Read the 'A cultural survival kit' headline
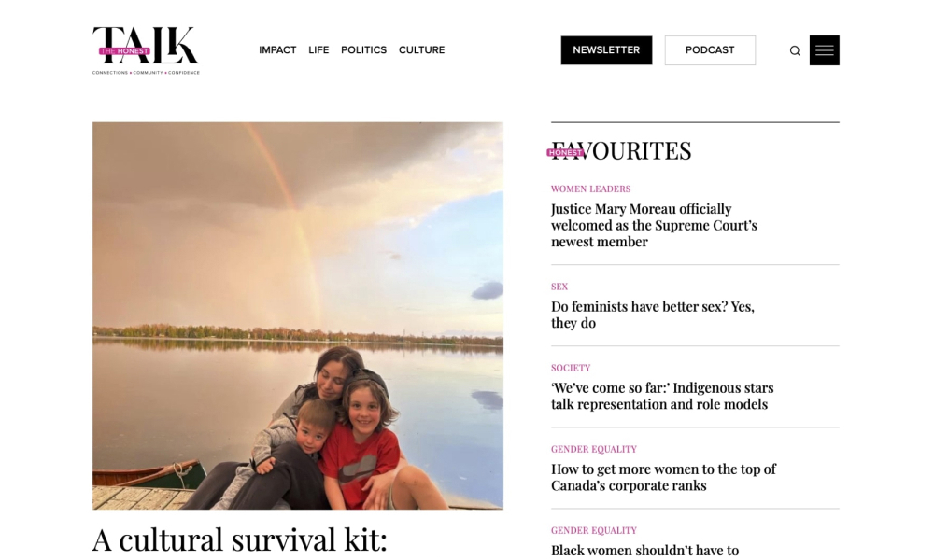934x560 pixels. [239, 539]
